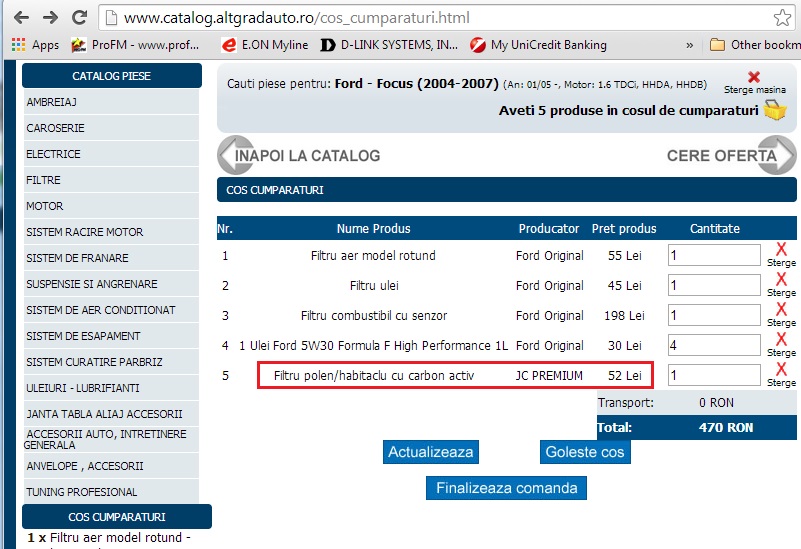Click the red X Sterge masina icon
Screen dimensions: 801x549
pyautogui.click(x=754, y=78)
